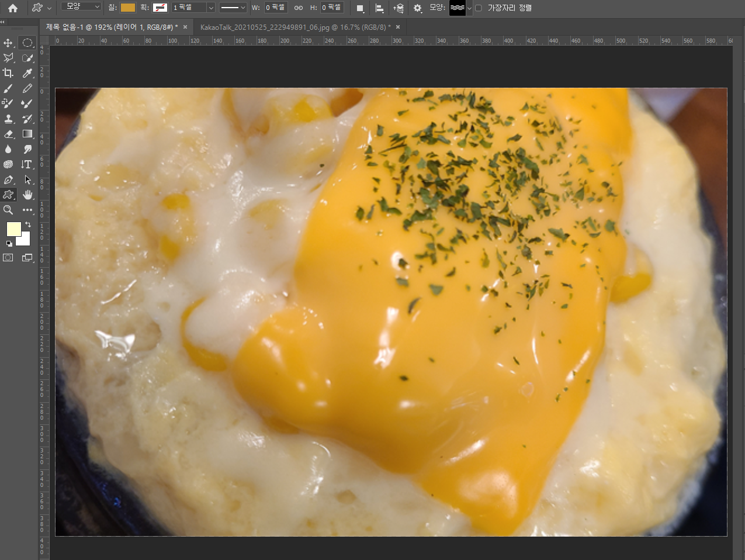Swap foreground and background colors
745x560 pixels.
(x=27, y=225)
